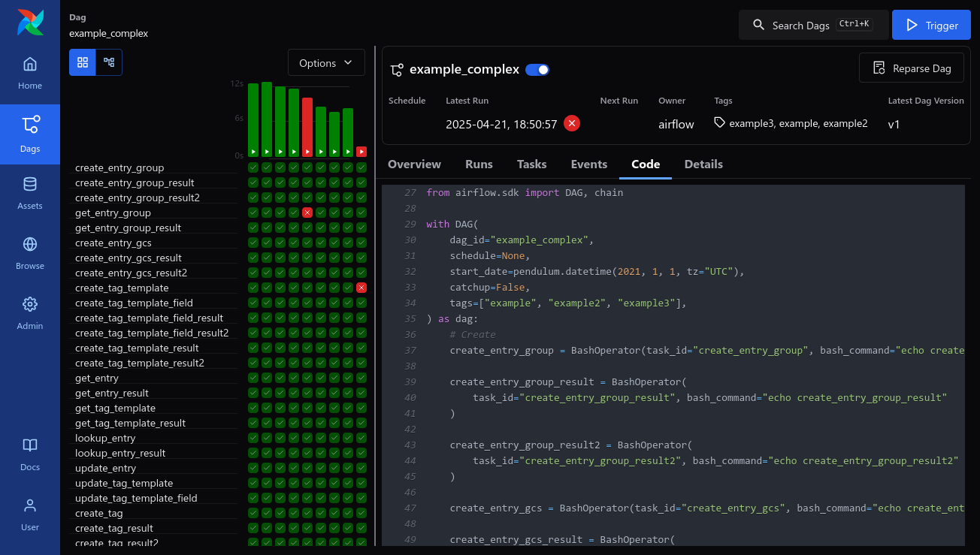Image resolution: width=980 pixels, height=555 pixels.
Task: Open the Docs page from the sidebar
Action: tap(30, 454)
